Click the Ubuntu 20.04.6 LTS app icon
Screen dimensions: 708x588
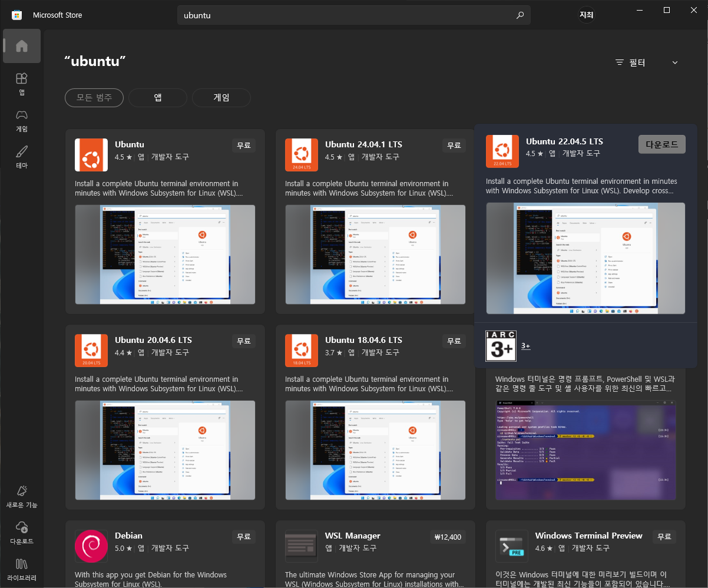click(x=91, y=351)
